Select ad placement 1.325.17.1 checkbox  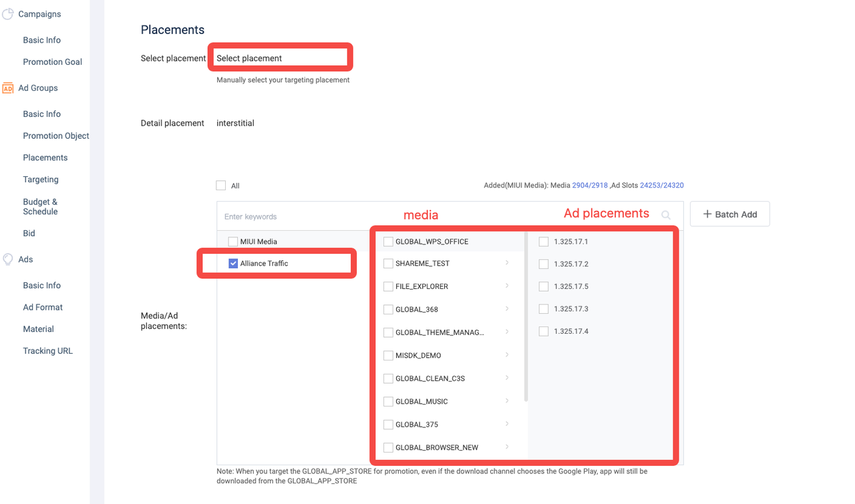544,242
